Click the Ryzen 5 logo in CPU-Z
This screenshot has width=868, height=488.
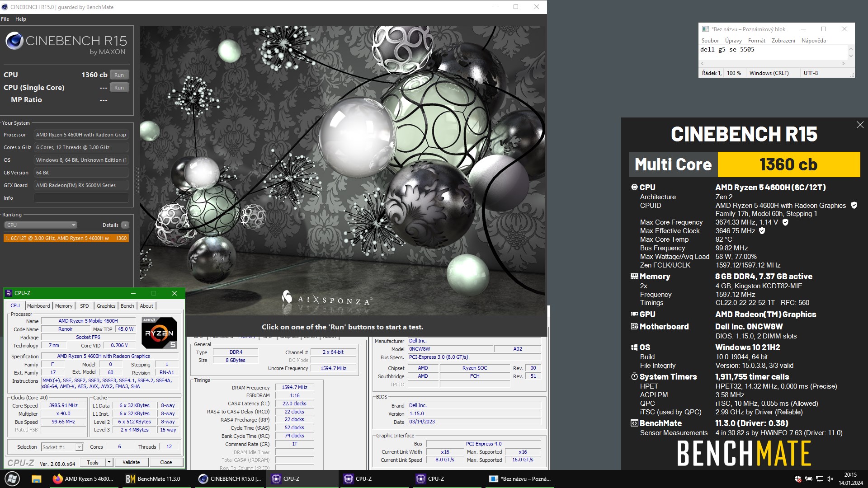[x=159, y=333]
